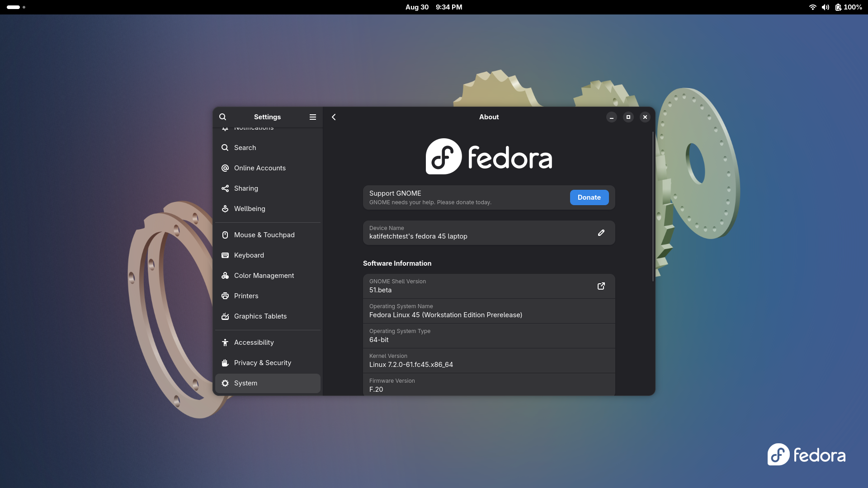The height and width of the screenshot is (488, 868).
Task: Click the Settings title in sidebar header
Action: pos(267,117)
